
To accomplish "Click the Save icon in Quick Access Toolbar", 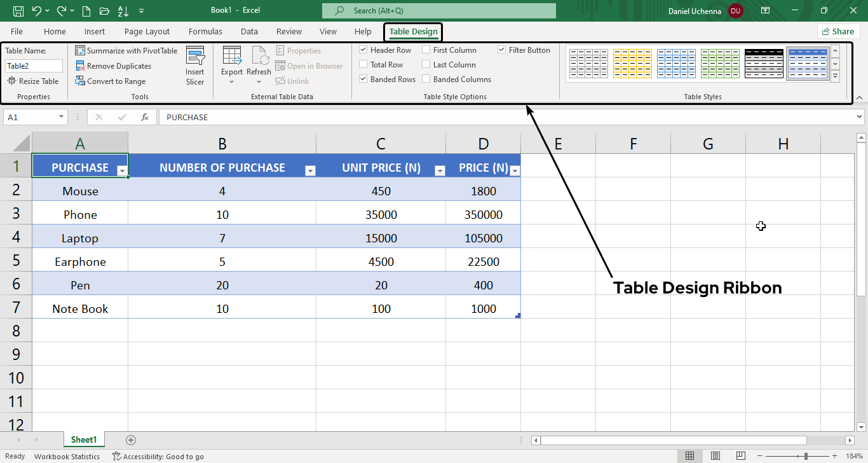I will point(18,10).
